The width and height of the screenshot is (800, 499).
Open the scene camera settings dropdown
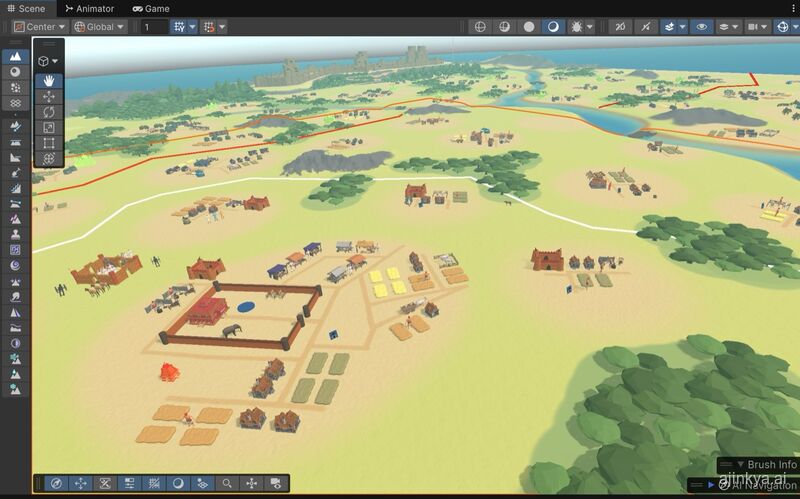[x=757, y=27]
